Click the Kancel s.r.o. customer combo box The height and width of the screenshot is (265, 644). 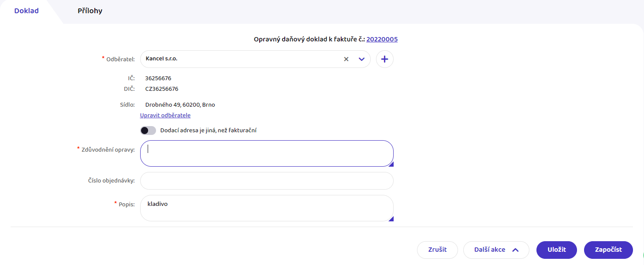click(255, 59)
